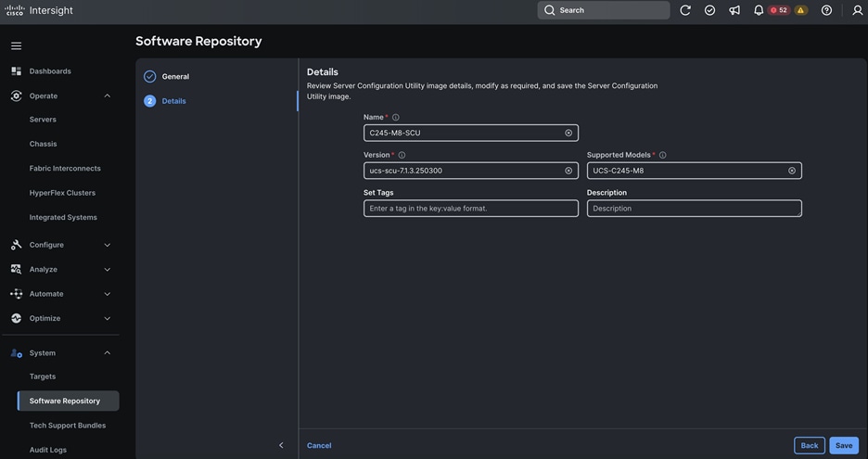Viewport: 868px width, 459px height.
Task: Open the requests checkmark icon in header
Action: click(x=709, y=10)
